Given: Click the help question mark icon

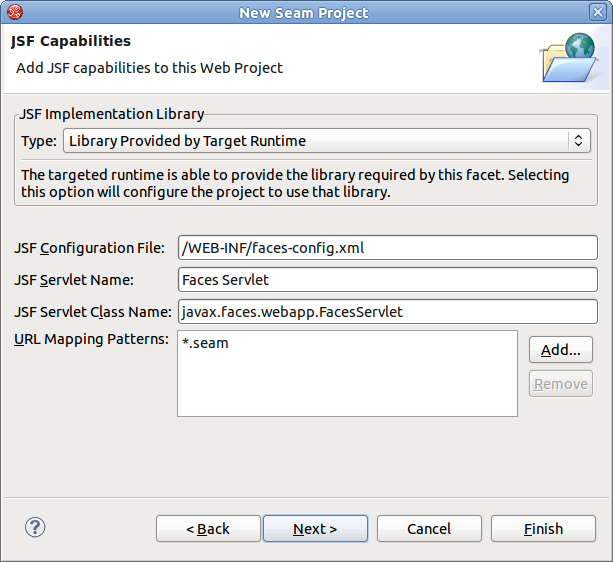Looking at the screenshot, I should coord(35,528).
